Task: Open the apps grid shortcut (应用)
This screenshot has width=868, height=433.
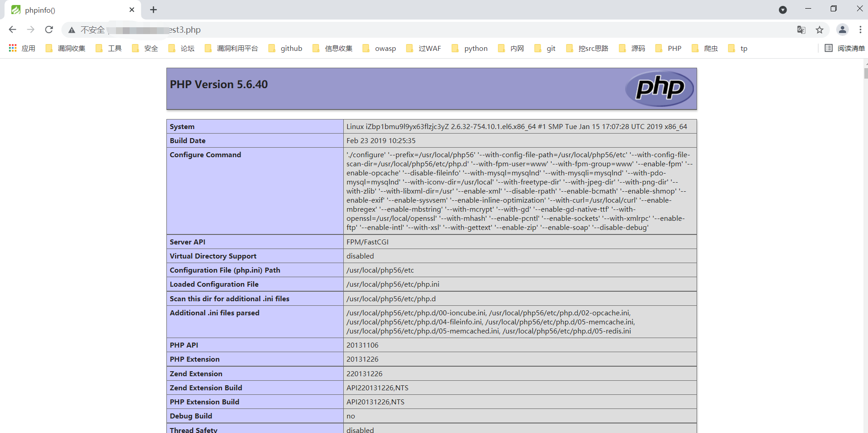Action: pyautogui.click(x=22, y=48)
